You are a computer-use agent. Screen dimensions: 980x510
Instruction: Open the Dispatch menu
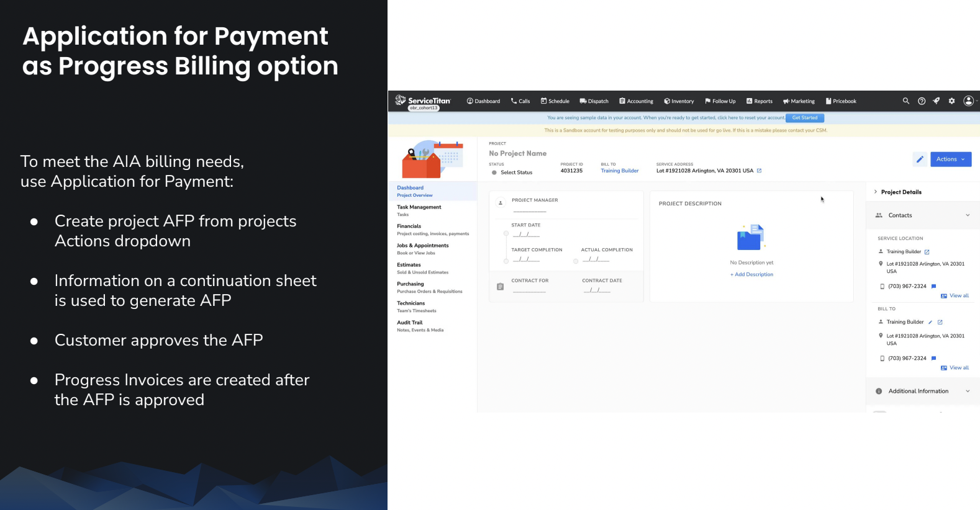(x=594, y=101)
